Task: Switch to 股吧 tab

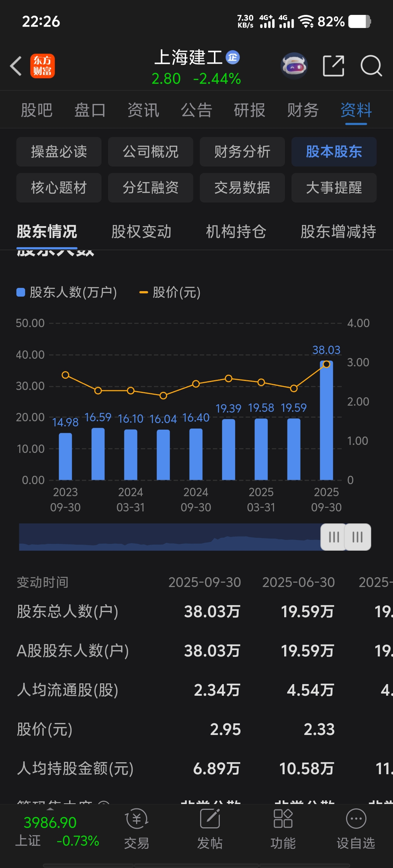Action: pos(37,110)
